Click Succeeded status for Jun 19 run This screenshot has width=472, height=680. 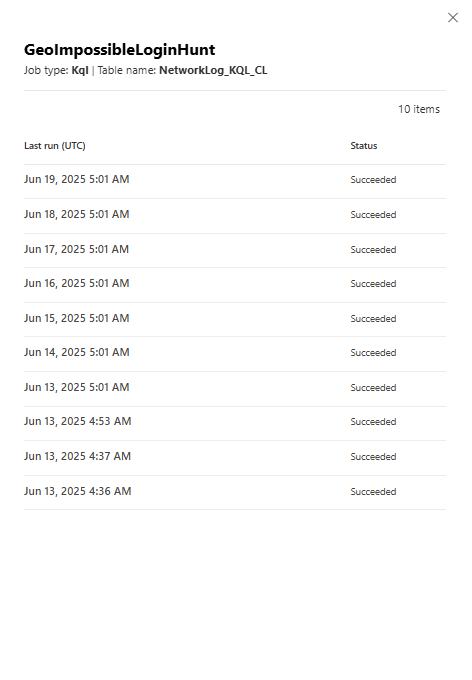pos(373,180)
